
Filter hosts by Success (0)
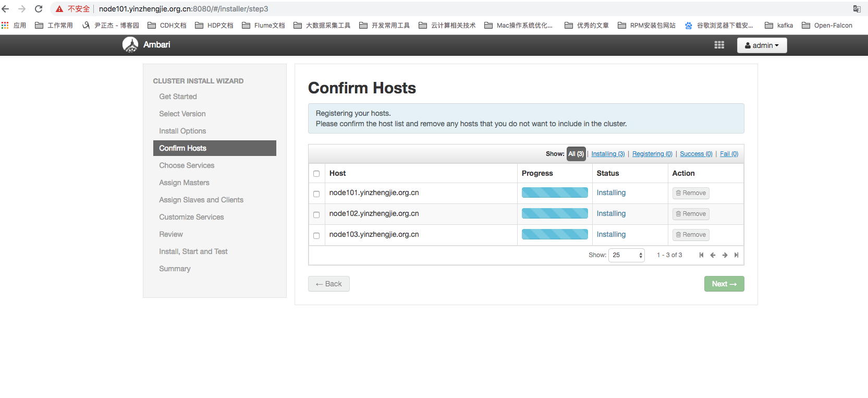(x=696, y=154)
